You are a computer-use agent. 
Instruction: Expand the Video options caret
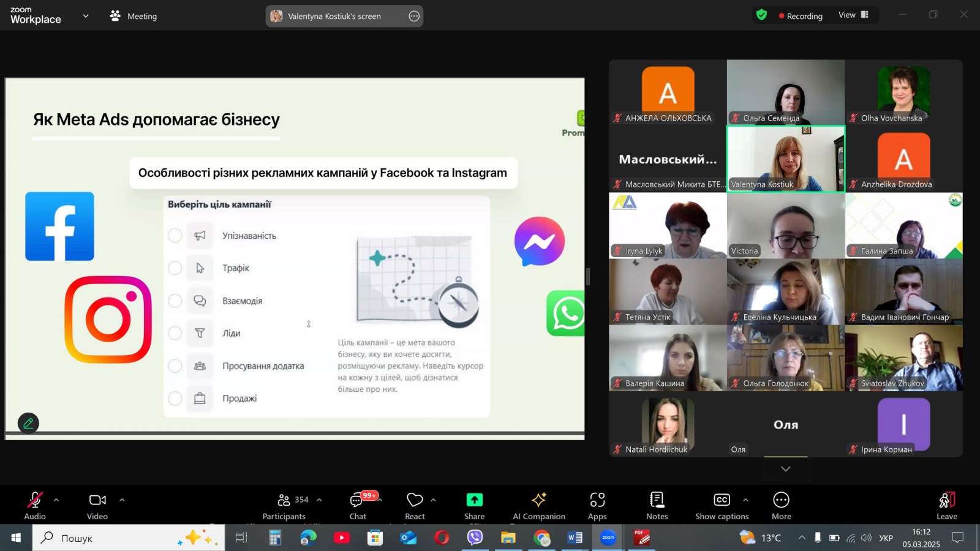(x=122, y=500)
